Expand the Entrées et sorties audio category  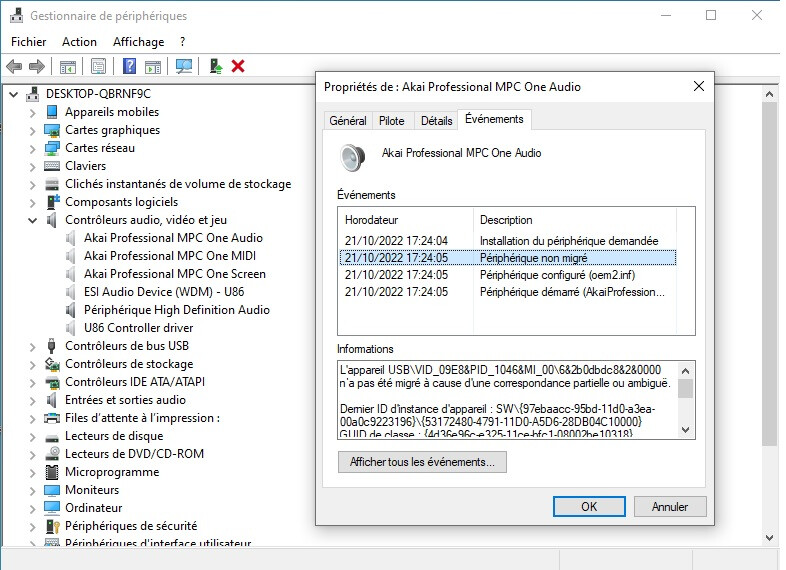click(33, 401)
